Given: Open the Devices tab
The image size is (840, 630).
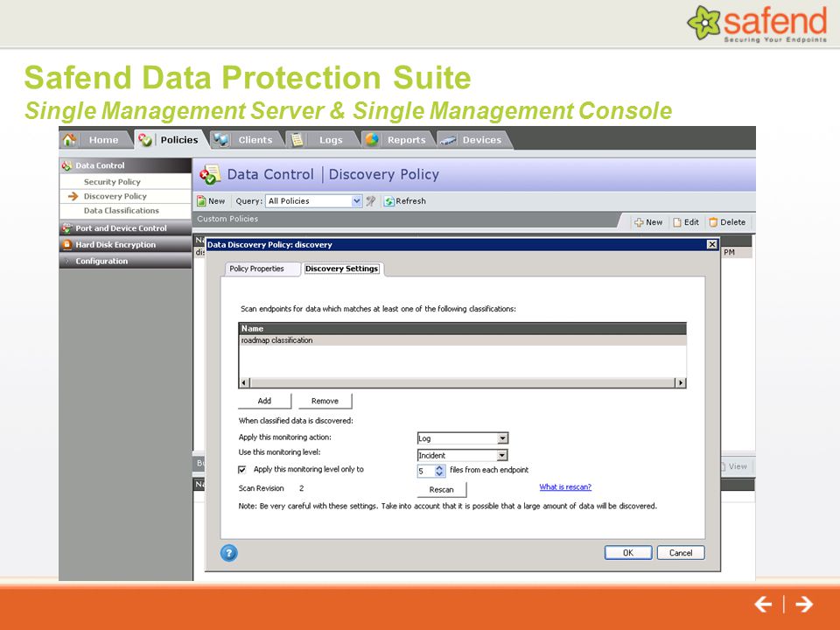Looking at the screenshot, I should 474,140.
